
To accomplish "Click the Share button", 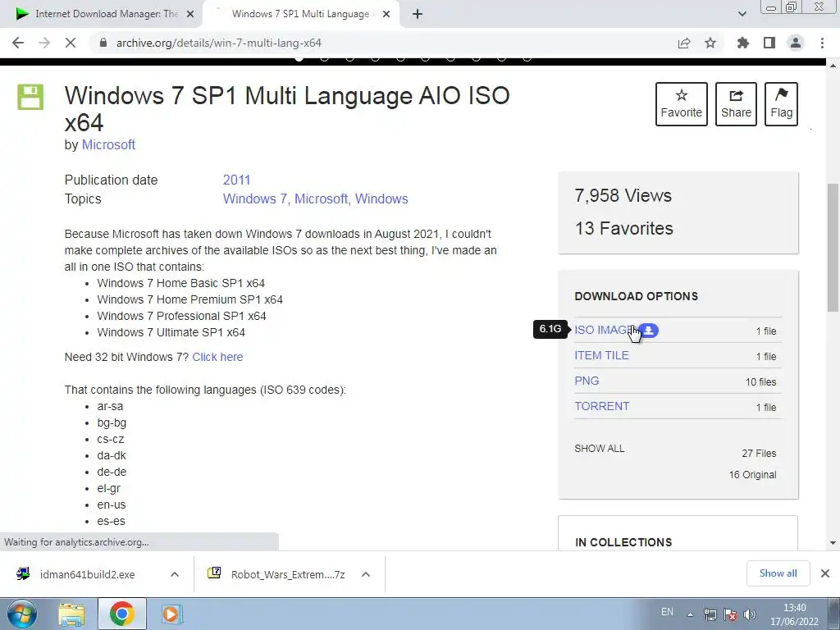I will pyautogui.click(x=736, y=104).
